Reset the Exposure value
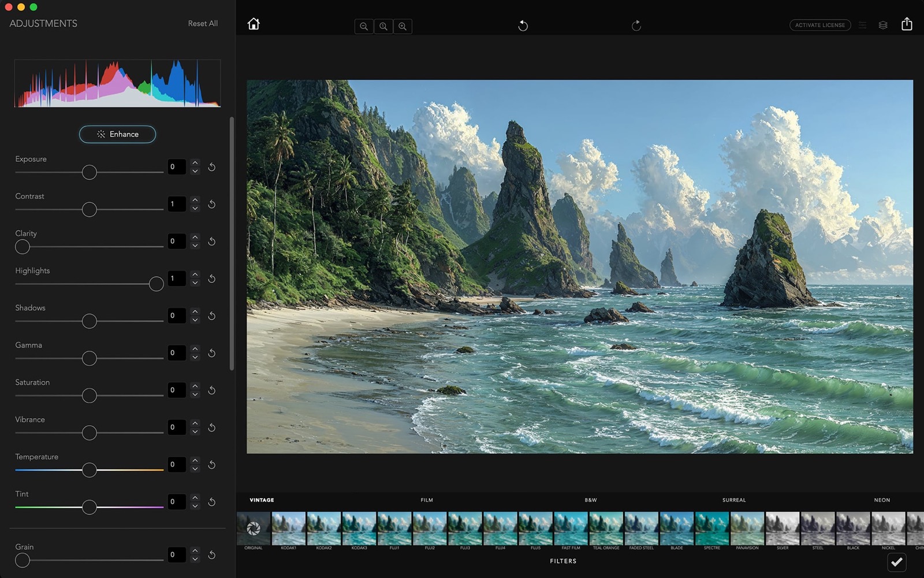Image resolution: width=924 pixels, height=578 pixels. click(212, 167)
